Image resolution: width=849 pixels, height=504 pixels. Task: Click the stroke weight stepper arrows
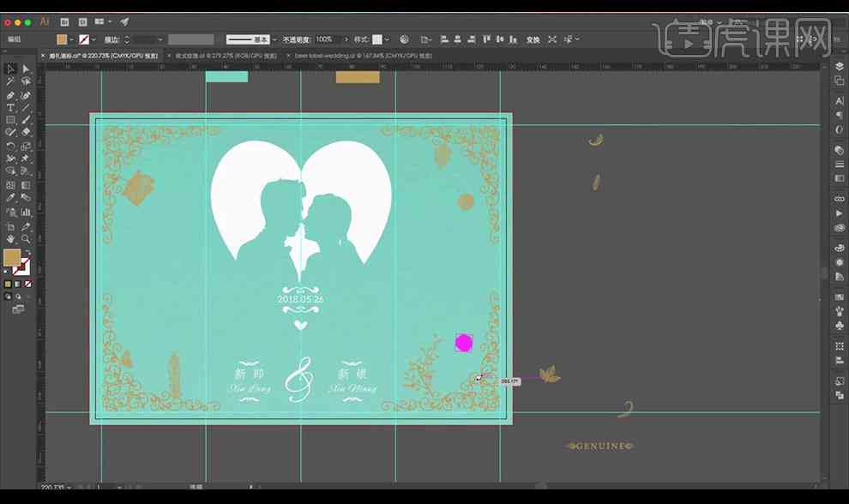[x=127, y=39]
